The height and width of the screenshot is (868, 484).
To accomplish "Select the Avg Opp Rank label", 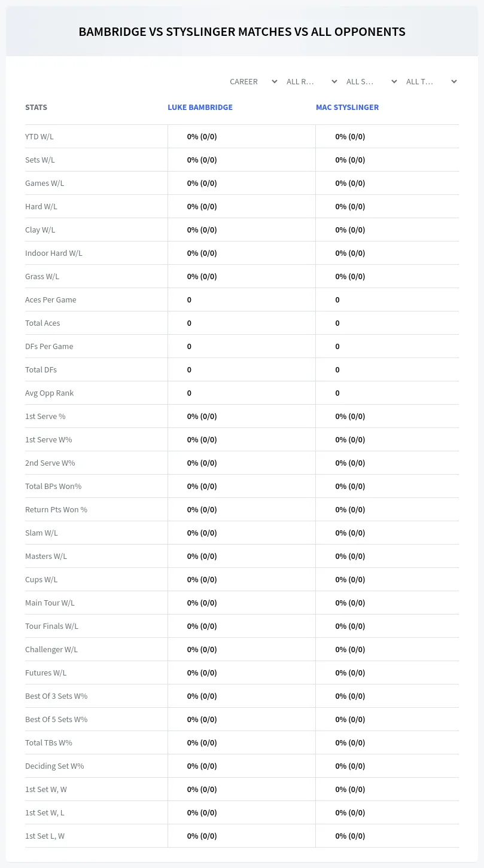I will click(50, 393).
